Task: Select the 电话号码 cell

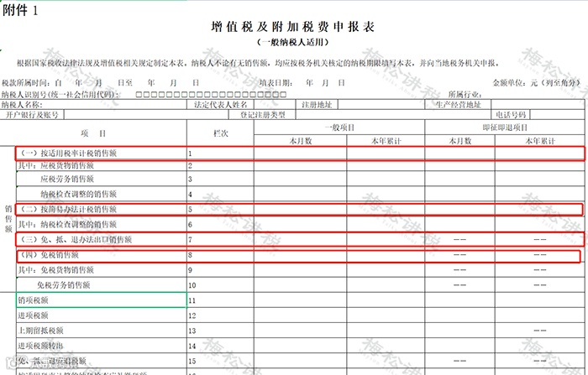Action: (511, 115)
